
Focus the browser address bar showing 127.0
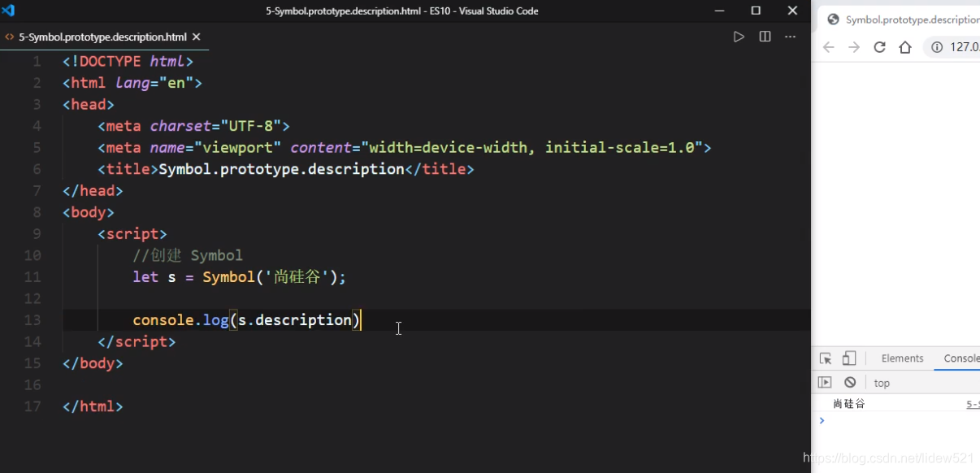tap(952, 47)
